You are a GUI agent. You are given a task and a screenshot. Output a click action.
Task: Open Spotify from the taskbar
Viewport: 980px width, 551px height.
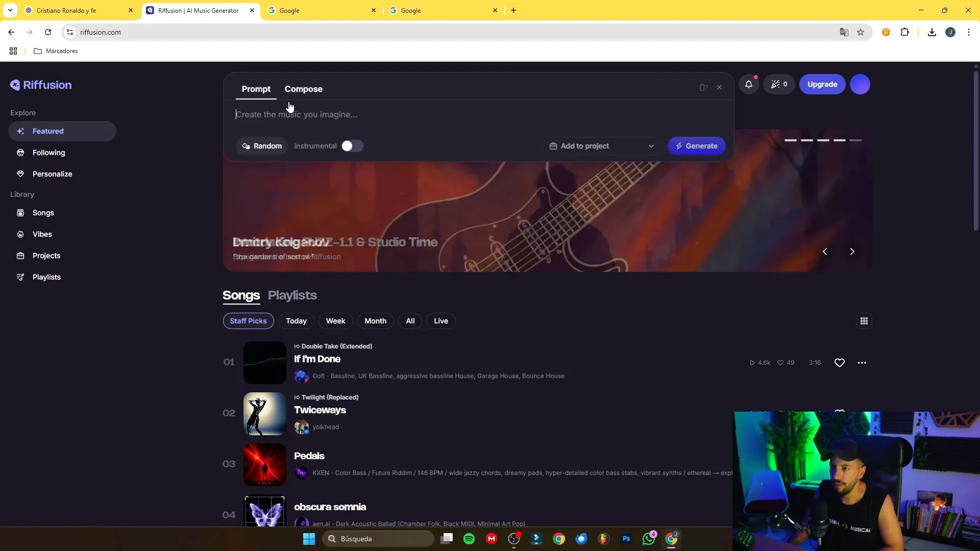tap(469, 539)
